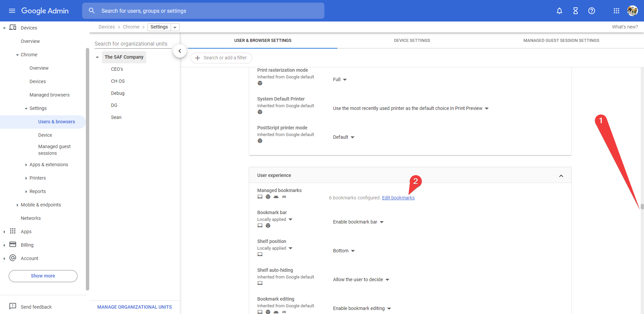Open the account profile avatar
The width and height of the screenshot is (644, 314).
tap(633, 11)
